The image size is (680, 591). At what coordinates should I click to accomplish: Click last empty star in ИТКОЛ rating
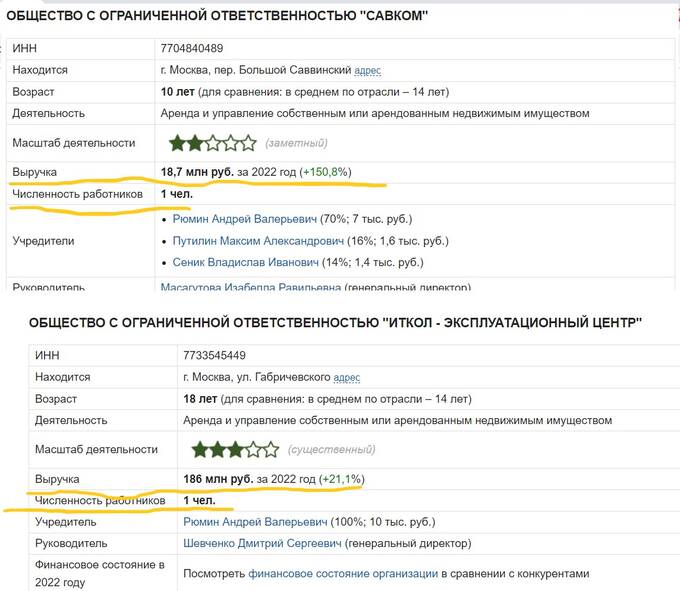pyautogui.click(x=270, y=449)
